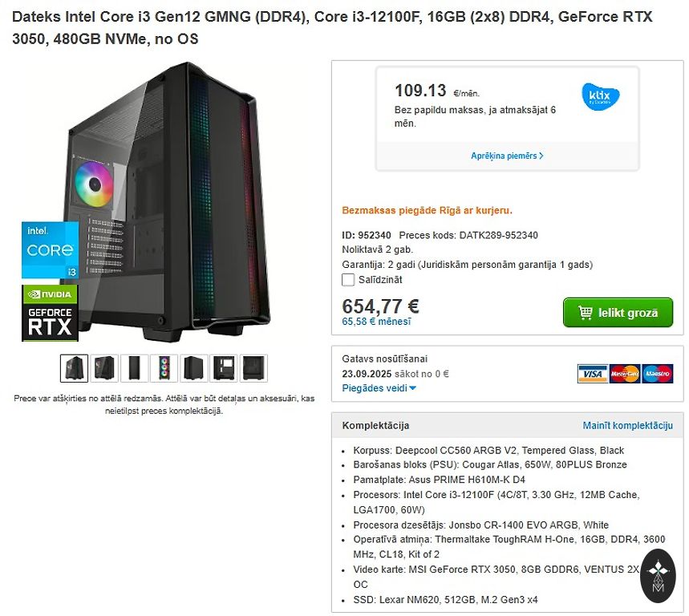
Task: Tick the Salīdzināt compare checkbox
Action: coord(348,280)
